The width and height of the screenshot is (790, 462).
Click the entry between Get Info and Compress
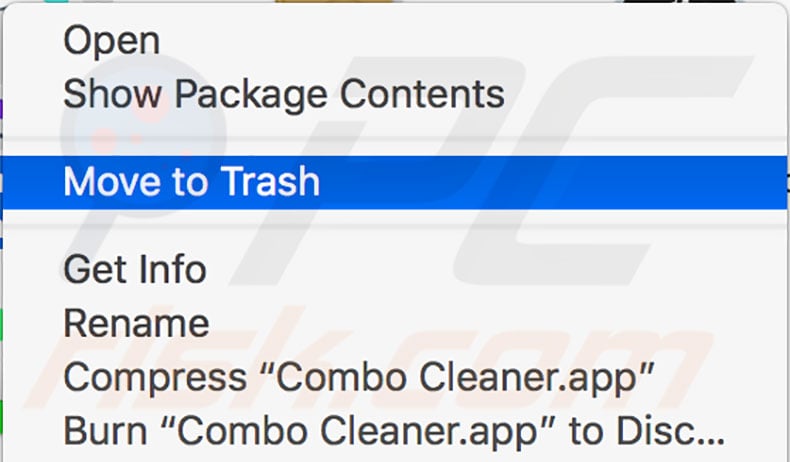pyautogui.click(x=136, y=323)
